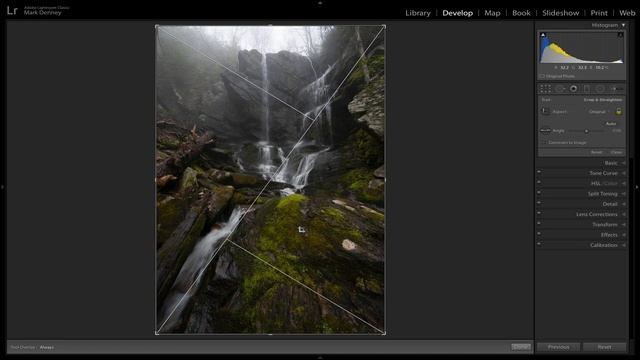Screen dimensions: 640x360
Task: Click the top-left crop corner handle
Action: (x=157, y=27)
